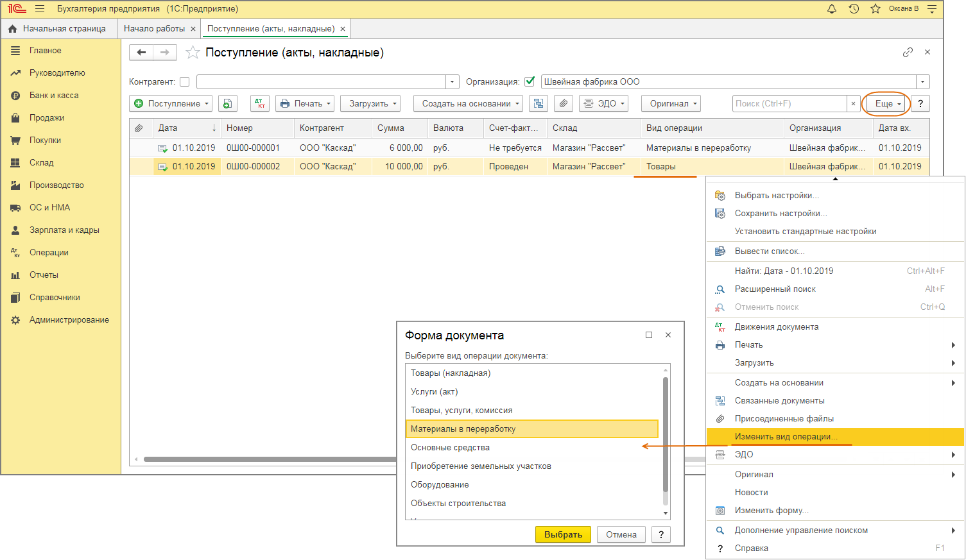Image resolution: width=966 pixels, height=560 pixels.
Task: Choose Вывести список menu item
Action: pyautogui.click(x=835, y=251)
